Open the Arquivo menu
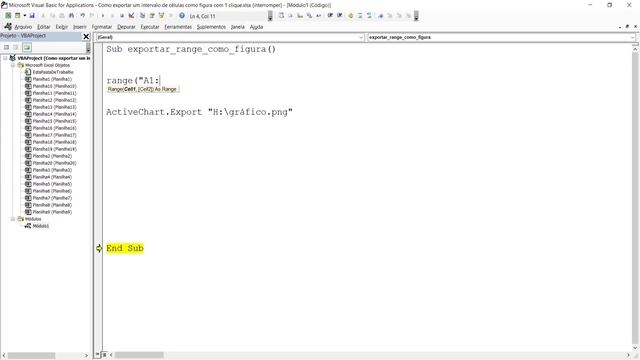This screenshot has height=360, width=640. click(x=23, y=27)
